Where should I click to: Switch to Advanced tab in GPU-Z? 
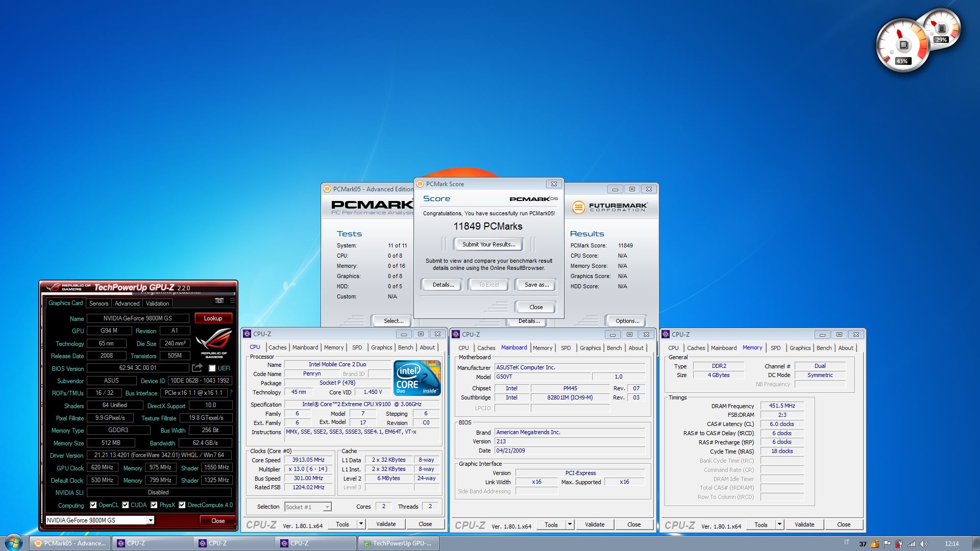[x=127, y=303]
